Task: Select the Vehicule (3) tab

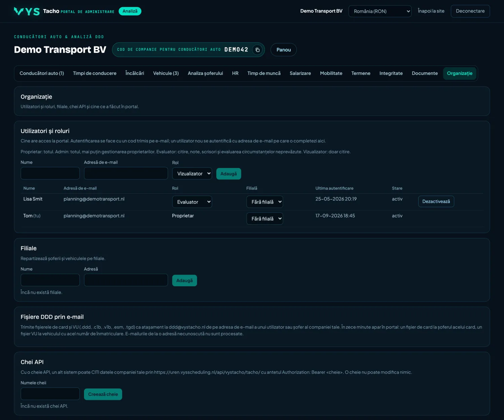Action: tap(166, 73)
